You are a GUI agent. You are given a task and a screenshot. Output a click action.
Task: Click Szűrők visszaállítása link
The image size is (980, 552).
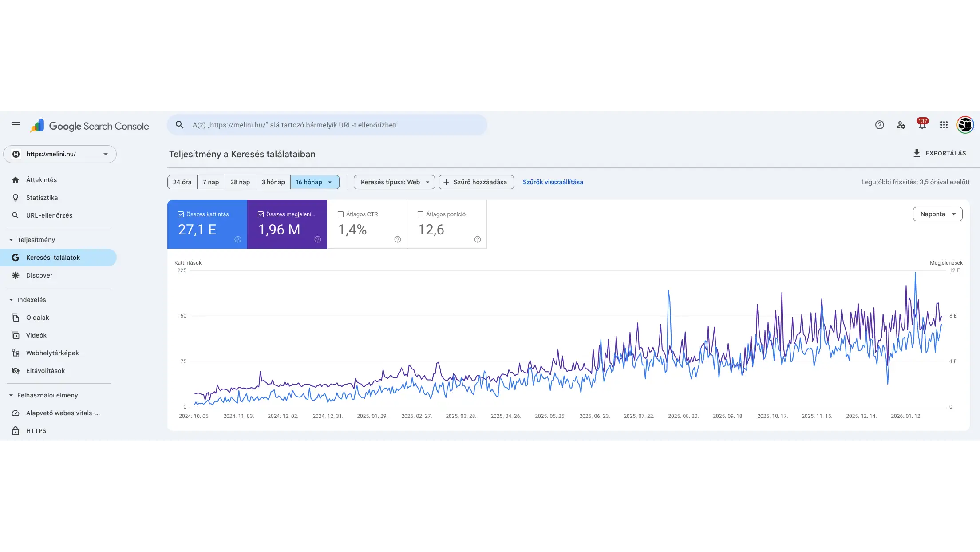[553, 182]
